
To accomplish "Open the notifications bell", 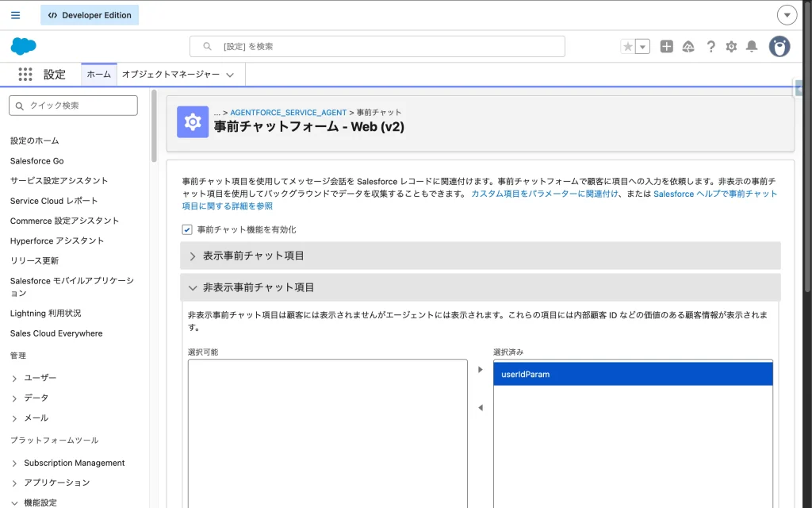I will click(x=752, y=47).
